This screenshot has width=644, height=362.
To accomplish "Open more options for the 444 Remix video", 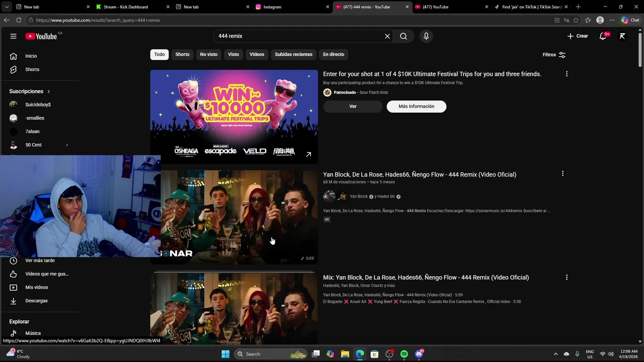I will click(x=562, y=173).
